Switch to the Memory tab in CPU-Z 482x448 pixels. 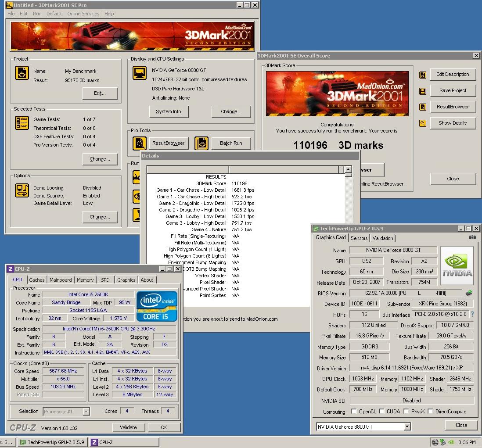(x=85, y=280)
